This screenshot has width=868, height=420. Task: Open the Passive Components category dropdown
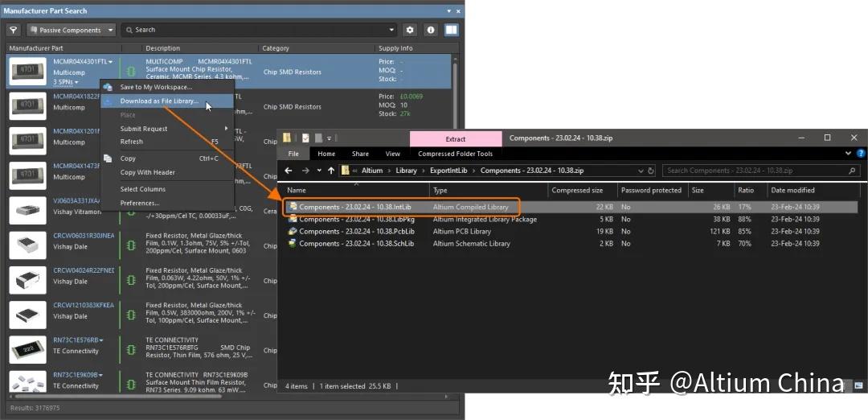[x=71, y=30]
